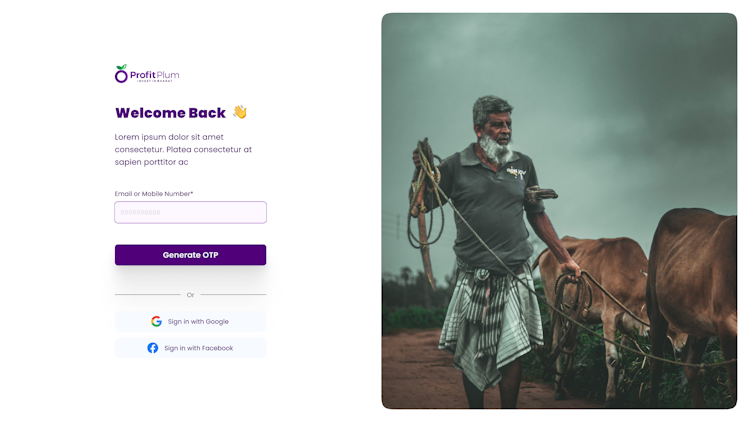The width and height of the screenshot is (750, 422).
Task: Click the Google G icon
Action: tap(156, 322)
